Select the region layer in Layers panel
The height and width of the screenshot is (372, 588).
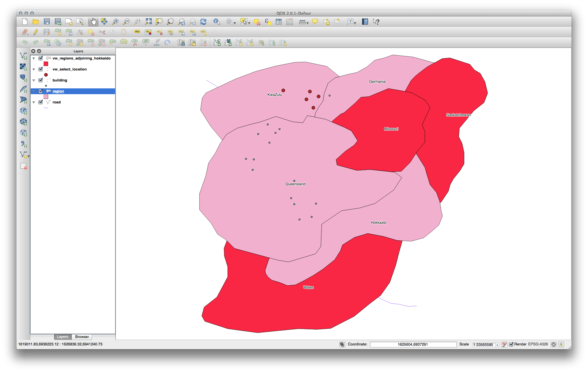[58, 91]
